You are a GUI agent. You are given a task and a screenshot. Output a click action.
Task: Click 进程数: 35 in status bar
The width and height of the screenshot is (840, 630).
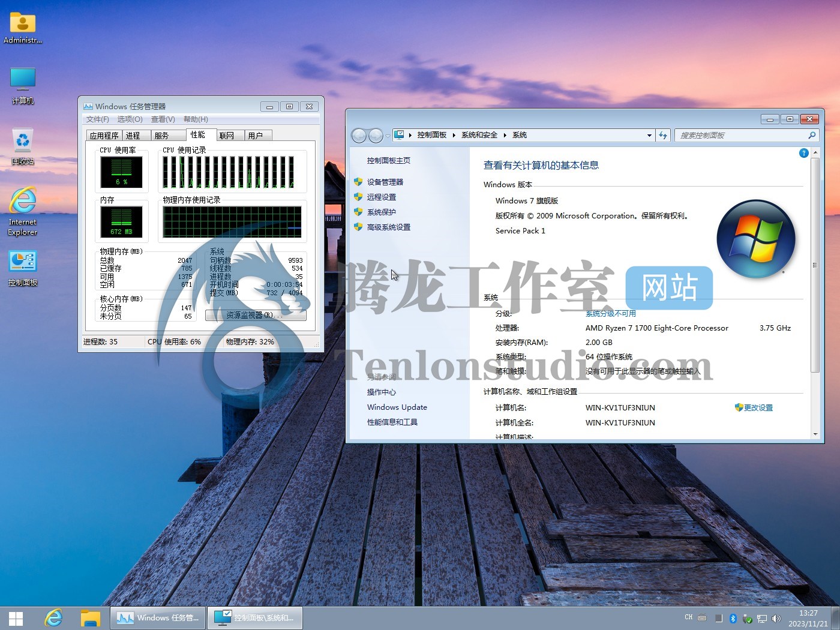pos(101,341)
